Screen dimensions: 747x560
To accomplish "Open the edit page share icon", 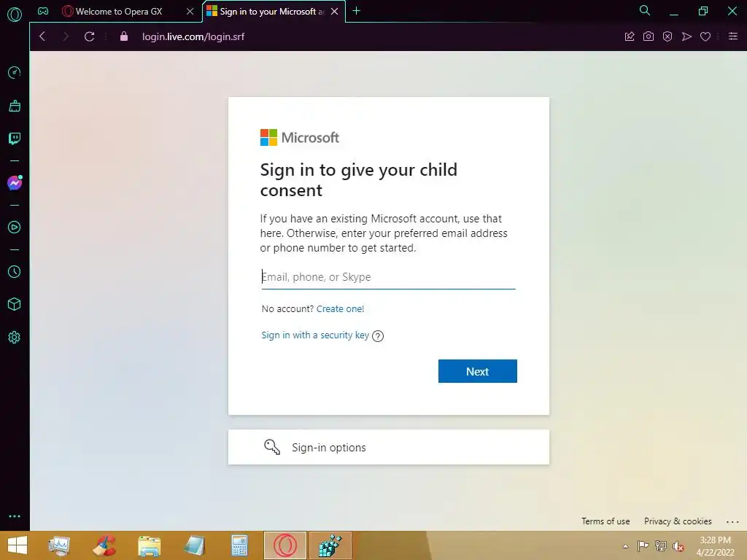I will (630, 36).
